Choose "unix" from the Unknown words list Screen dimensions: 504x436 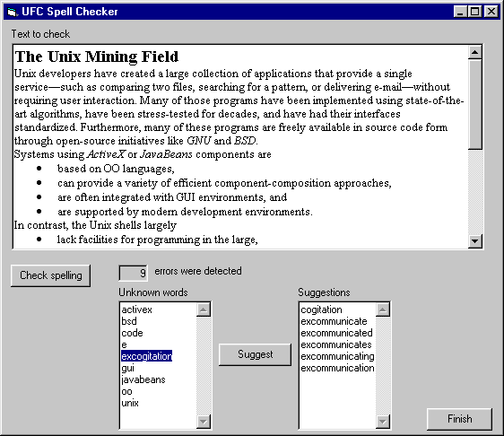(x=130, y=403)
